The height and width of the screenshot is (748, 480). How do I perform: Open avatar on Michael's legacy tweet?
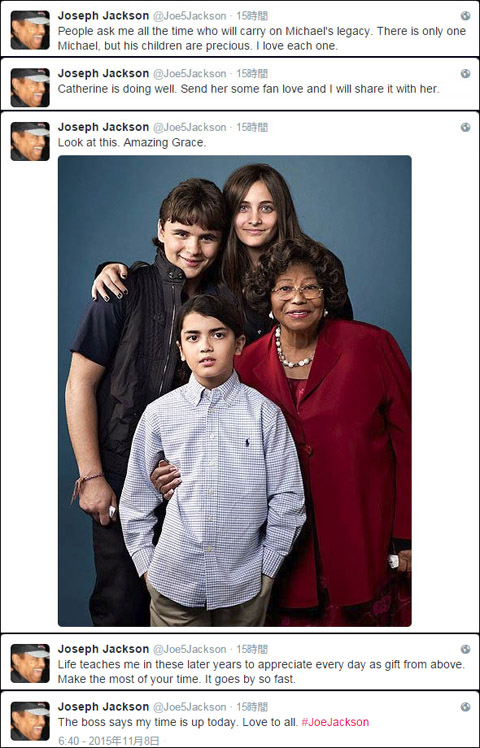pyautogui.click(x=30, y=30)
